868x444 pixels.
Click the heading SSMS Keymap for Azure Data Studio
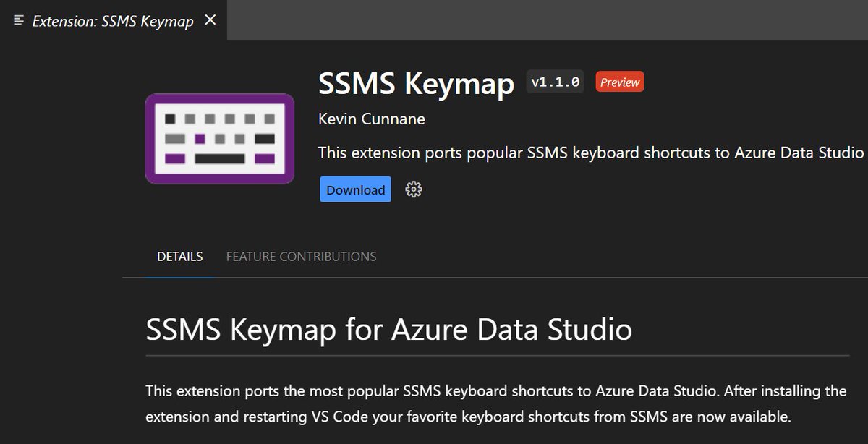[389, 329]
